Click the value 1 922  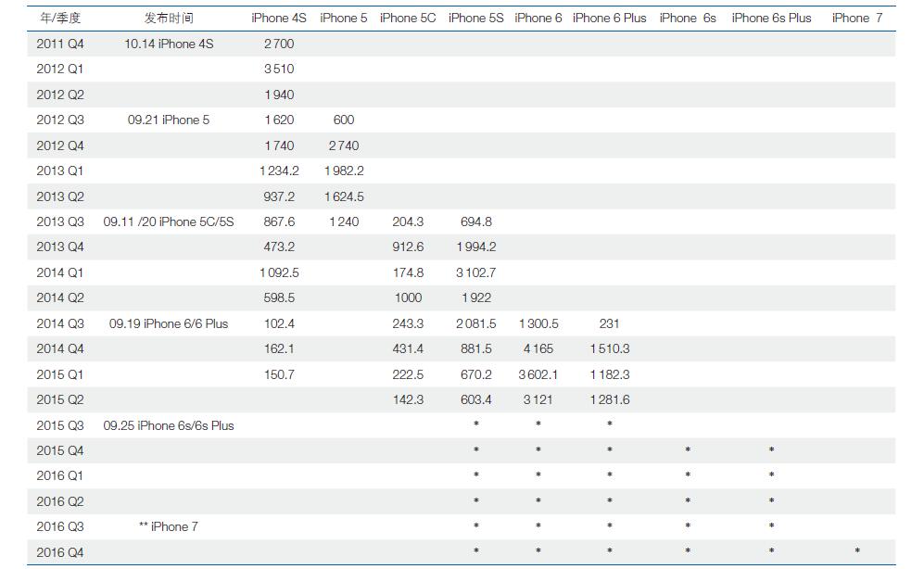tap(476, 298)
